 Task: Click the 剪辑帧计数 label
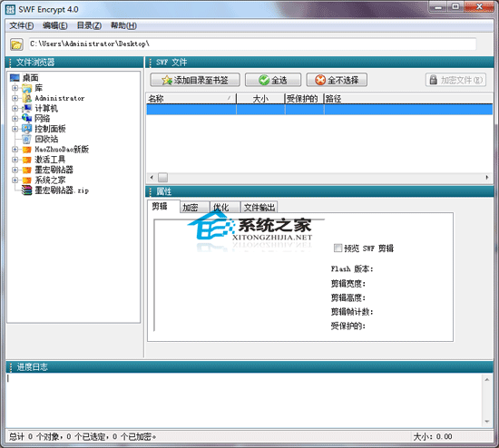[x=352, y=311]
